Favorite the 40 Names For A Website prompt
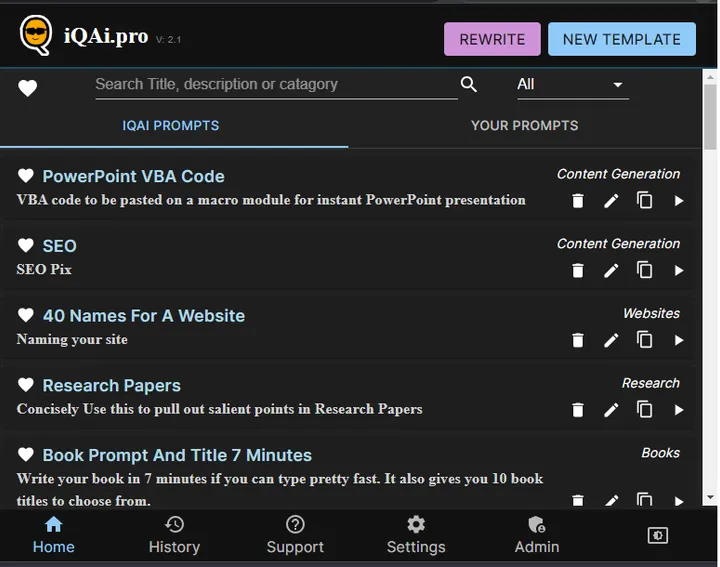 (x=26, y=315)
